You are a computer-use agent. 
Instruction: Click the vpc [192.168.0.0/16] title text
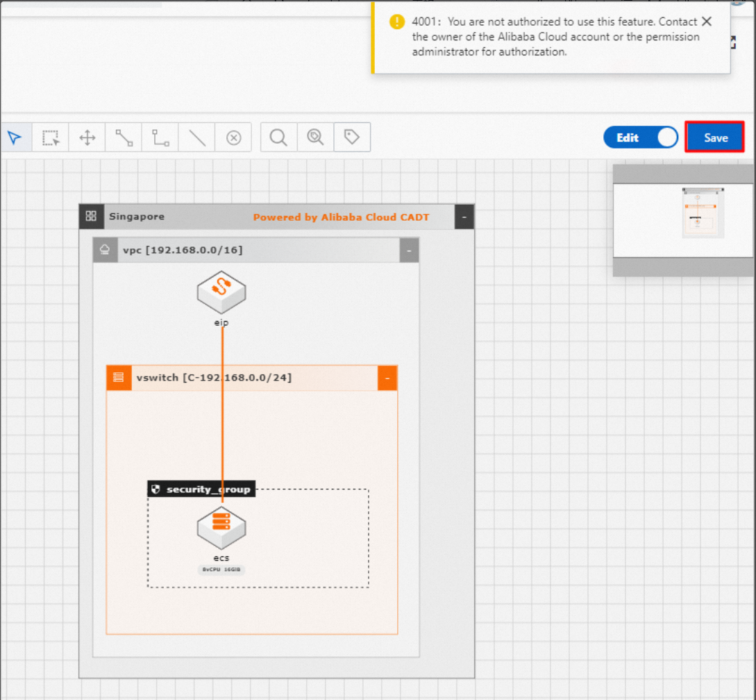183,250
